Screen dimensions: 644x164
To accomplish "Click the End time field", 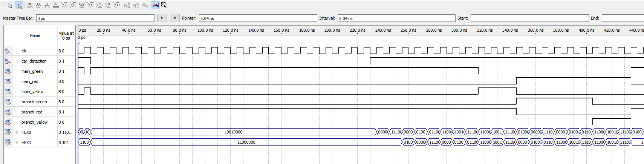I will point(623,18).
